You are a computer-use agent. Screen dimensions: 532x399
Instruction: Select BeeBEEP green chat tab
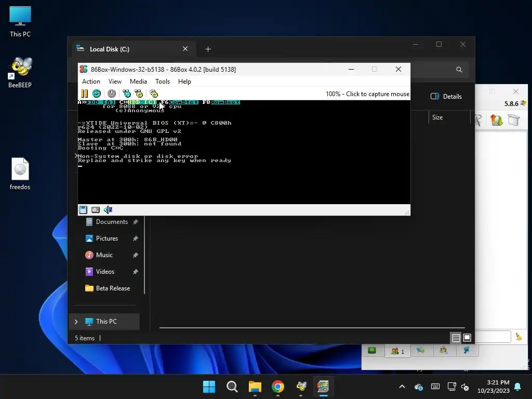pos(372,351)
